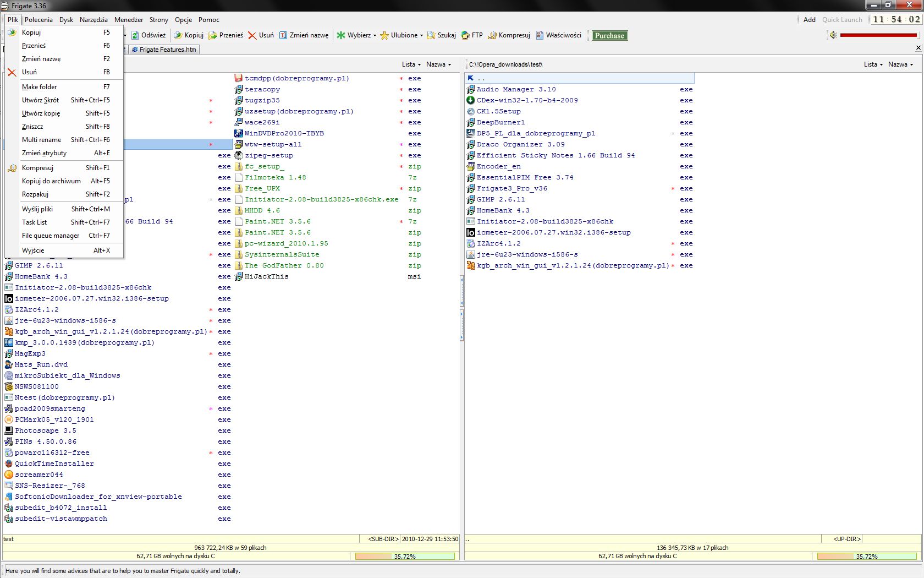Adjust the red volume slider
Viewport: 924px width, 578px height.
coord(878,35)
